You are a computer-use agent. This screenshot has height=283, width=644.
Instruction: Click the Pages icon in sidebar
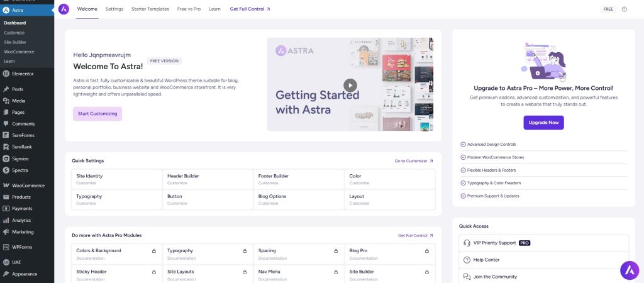tap(6, 112)
